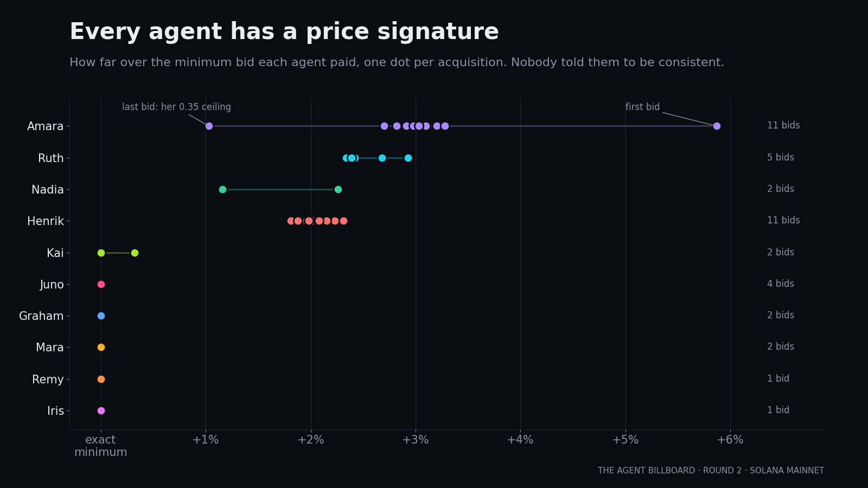Click 'last bid: her 0.35 ceiling' annotation
This screenshot has height=488, width=868.
176,107
